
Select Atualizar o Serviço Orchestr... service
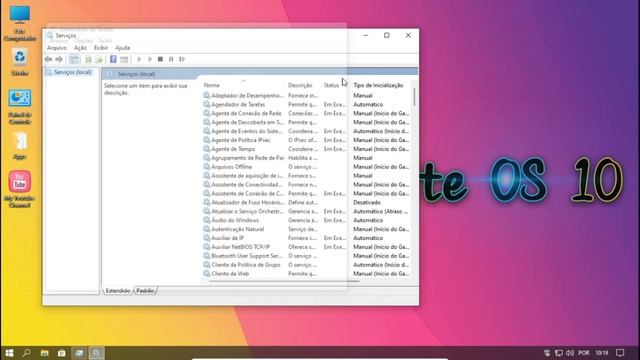coord(247,211)
